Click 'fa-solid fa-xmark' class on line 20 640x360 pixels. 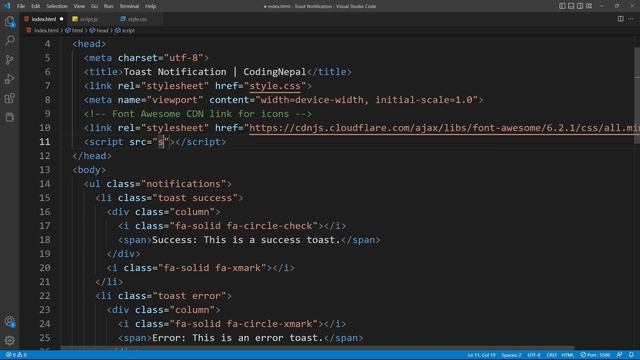(x=212, y=268)
